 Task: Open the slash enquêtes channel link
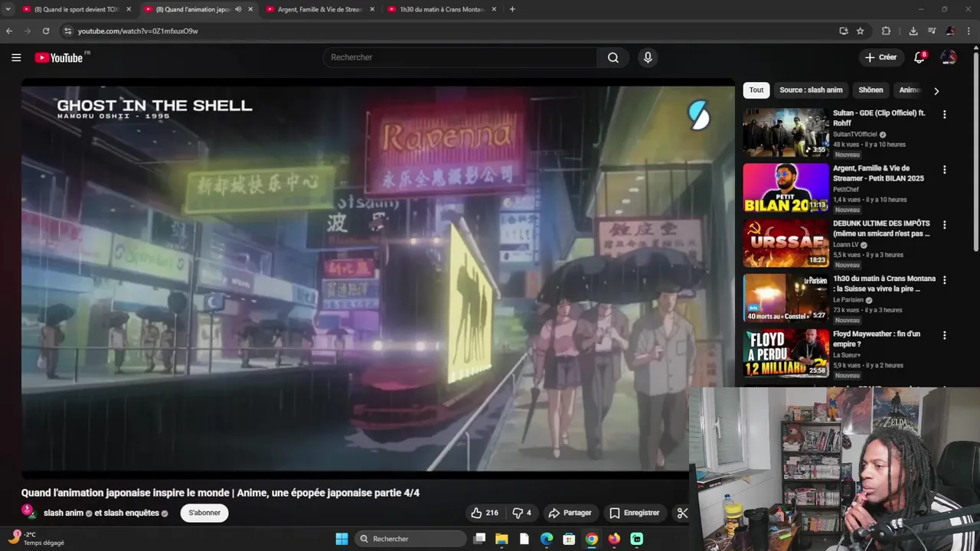tap(131, 513)
